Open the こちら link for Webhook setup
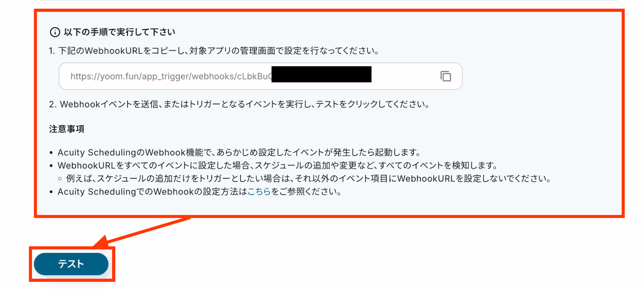Image resolution: width=644 pixels, height=289 pixels. (259, 192)
